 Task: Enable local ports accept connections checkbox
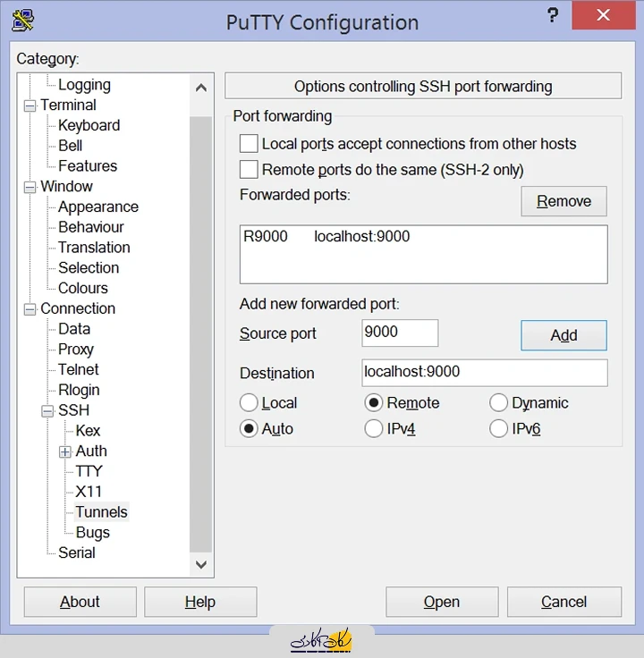(249, 144)
